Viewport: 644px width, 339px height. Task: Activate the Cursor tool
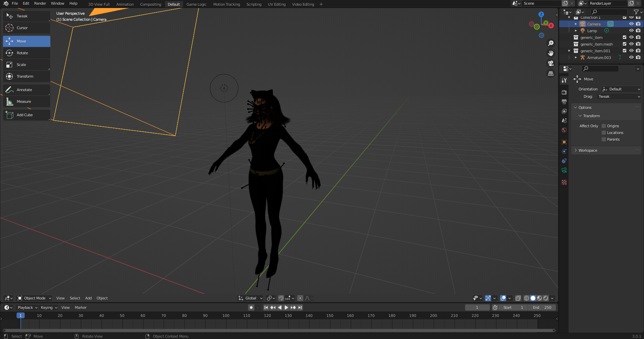point(26,28)
